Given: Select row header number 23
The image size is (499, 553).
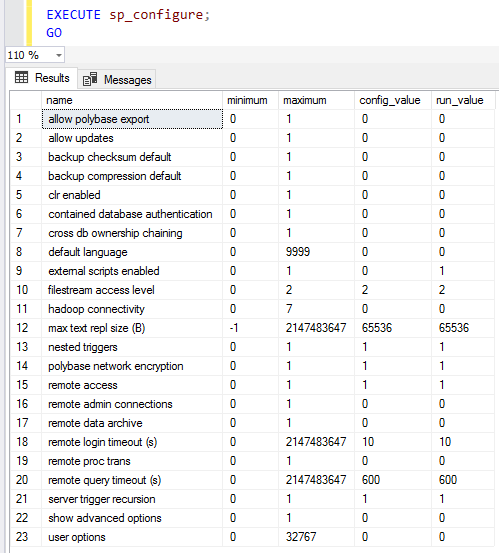Looking at the screenshot, I should click(x=26, y=537).
